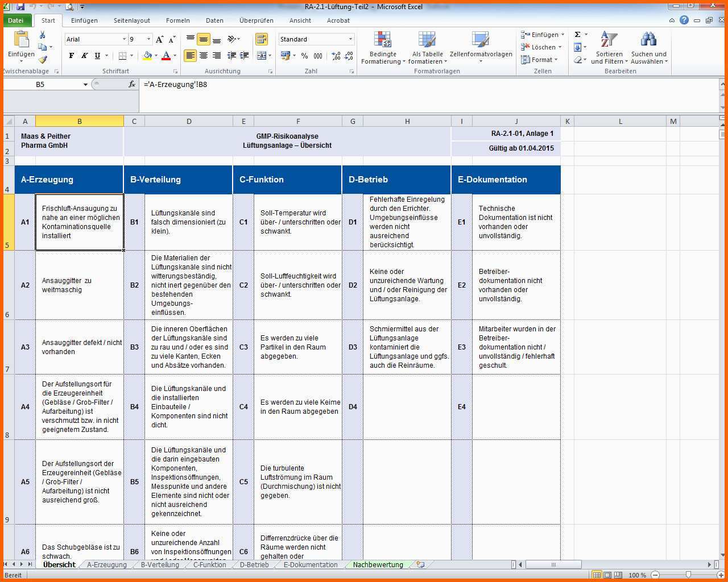Switch to the Einfügen ribbon tab
This screenshot has width=728, height=582.
coord(84,20)
